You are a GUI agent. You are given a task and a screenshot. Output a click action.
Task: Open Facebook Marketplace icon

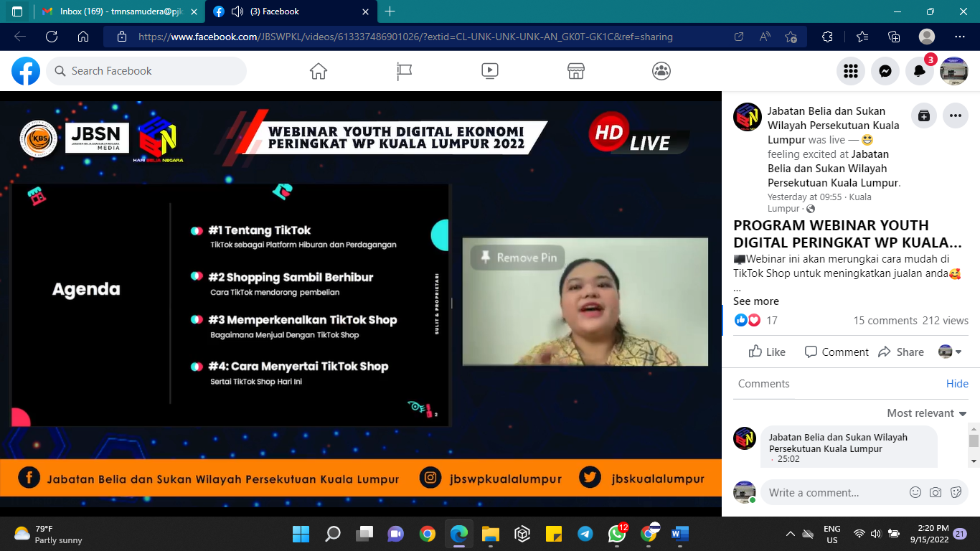[575, 71]
